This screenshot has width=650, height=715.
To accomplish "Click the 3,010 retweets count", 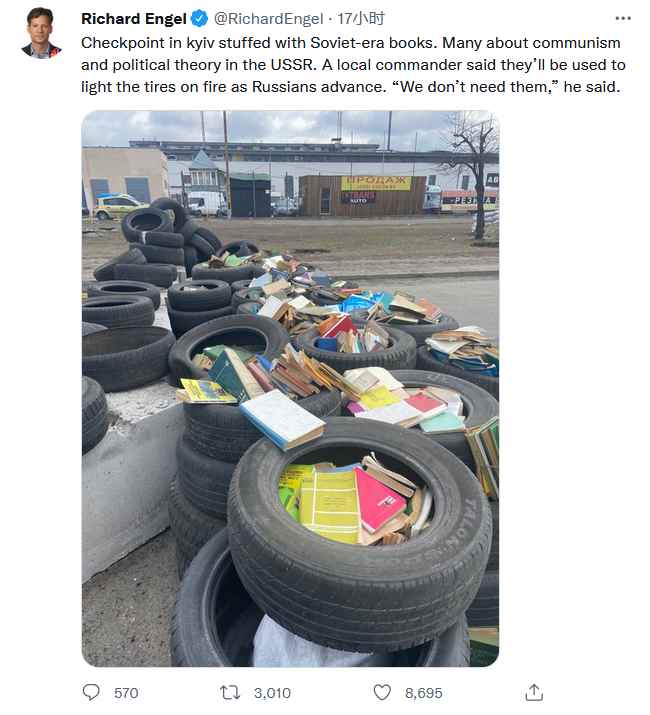I will (x=272, y=693).
